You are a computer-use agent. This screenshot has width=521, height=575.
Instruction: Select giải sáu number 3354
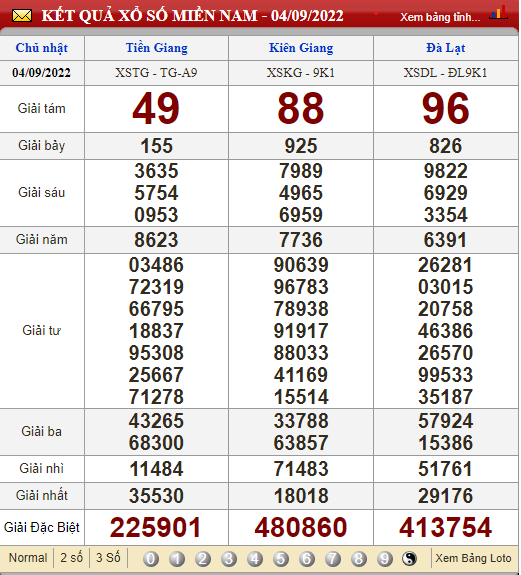pyautogui.click(x=446, y=215)
